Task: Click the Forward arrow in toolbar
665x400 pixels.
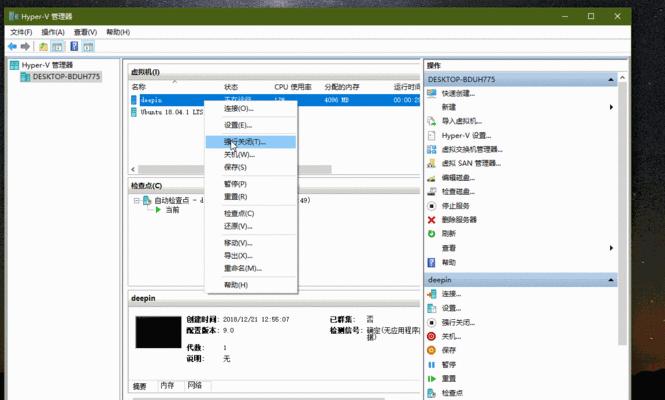Action: (x=25, y=46)
